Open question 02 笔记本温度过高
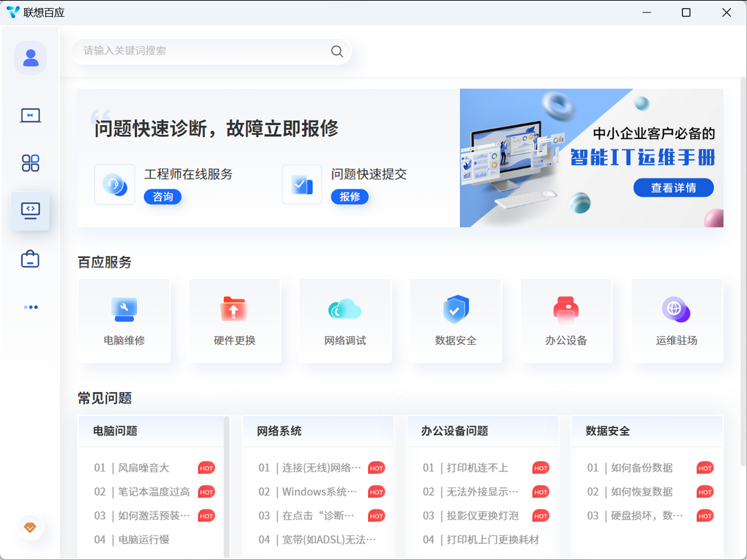The width and height of the screenshot is (747, 560). click(x=154, y=492)
